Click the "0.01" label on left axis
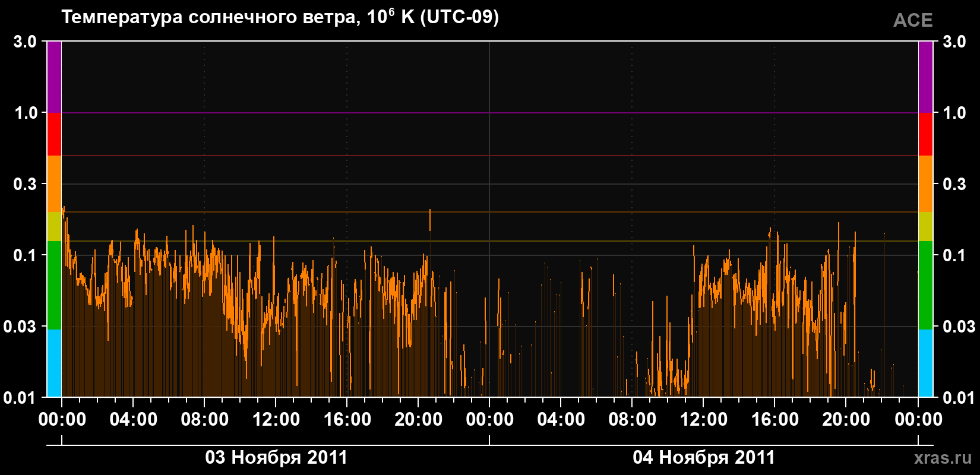This screenshot has width=980, height=475. 20,397
